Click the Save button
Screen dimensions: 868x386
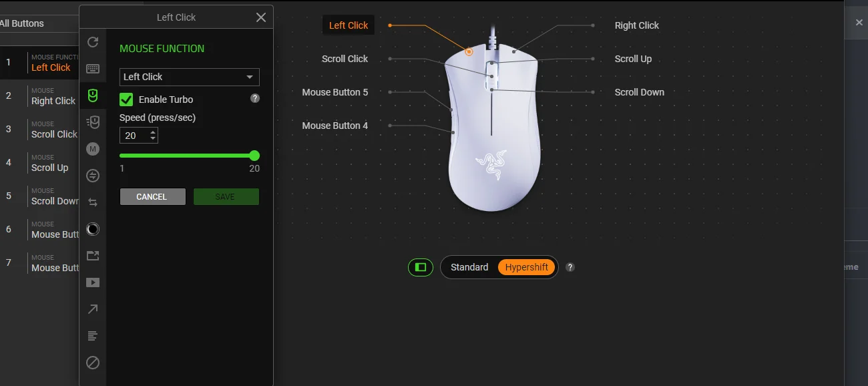(226, 196)
